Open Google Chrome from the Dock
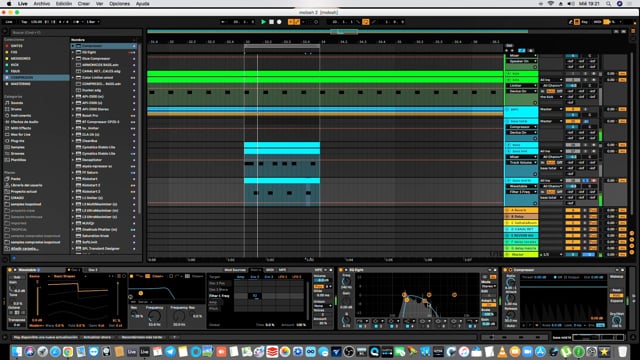The width and height of the screenshot is (640, 360). 68,351
